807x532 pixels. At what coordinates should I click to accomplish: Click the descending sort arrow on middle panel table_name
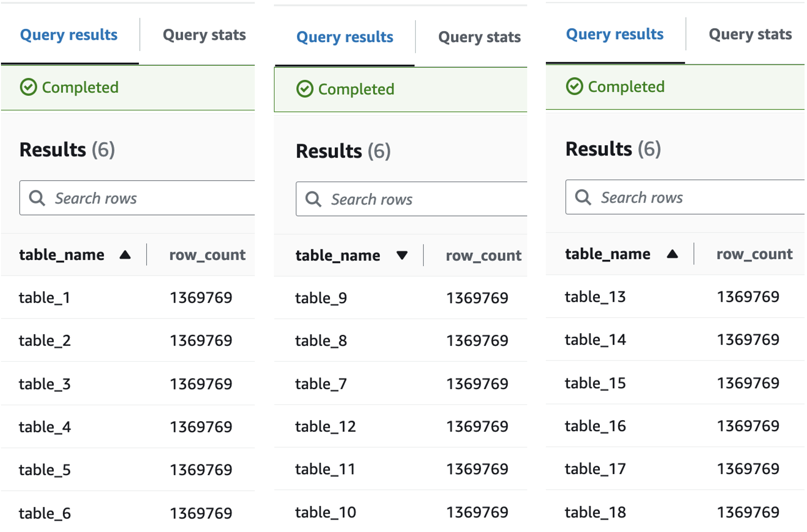[x=402, y=255]
